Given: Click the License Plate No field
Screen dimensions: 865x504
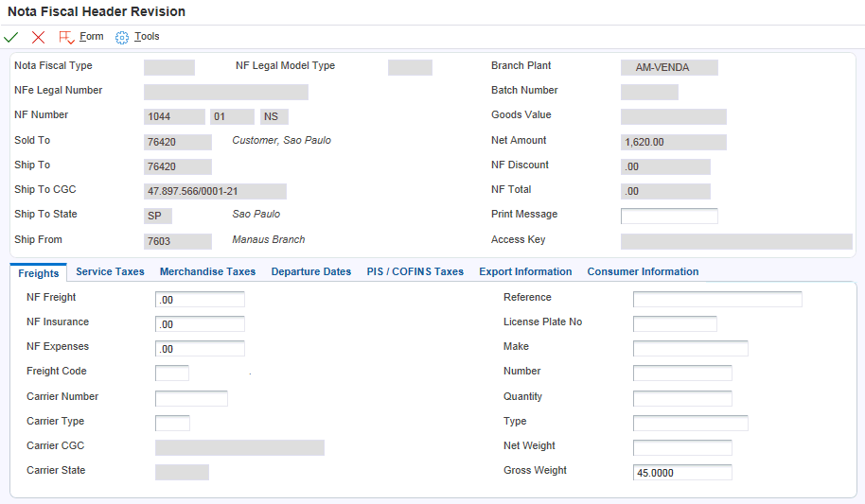Looking at the screenshot, I should (675, 323).
